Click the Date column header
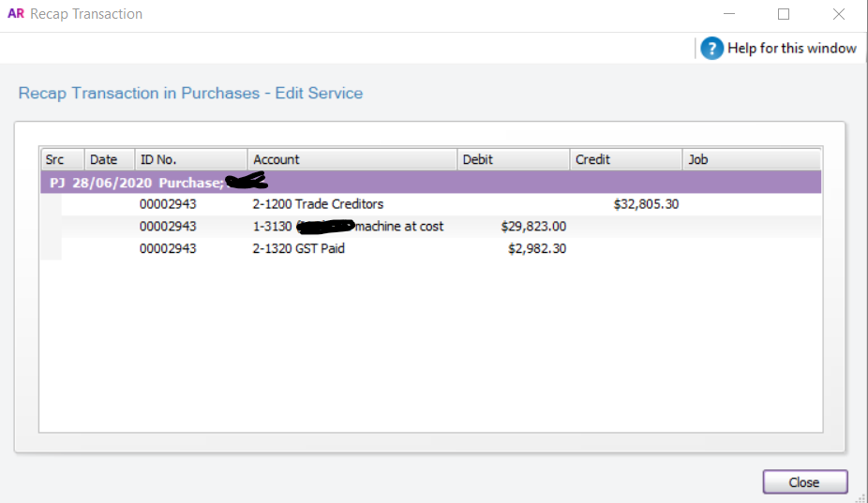Viewport: 868px width, 503px height. pyautogui.click(x=109, y=159)
